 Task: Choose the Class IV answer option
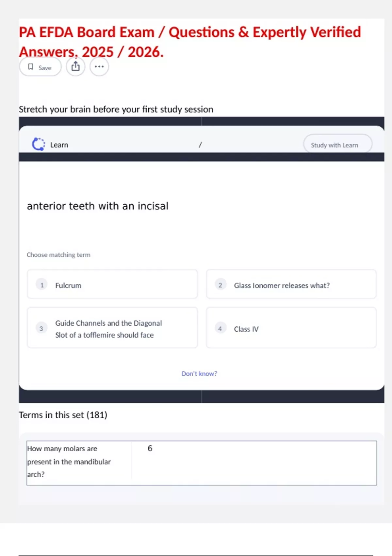[x=291, y=328]
